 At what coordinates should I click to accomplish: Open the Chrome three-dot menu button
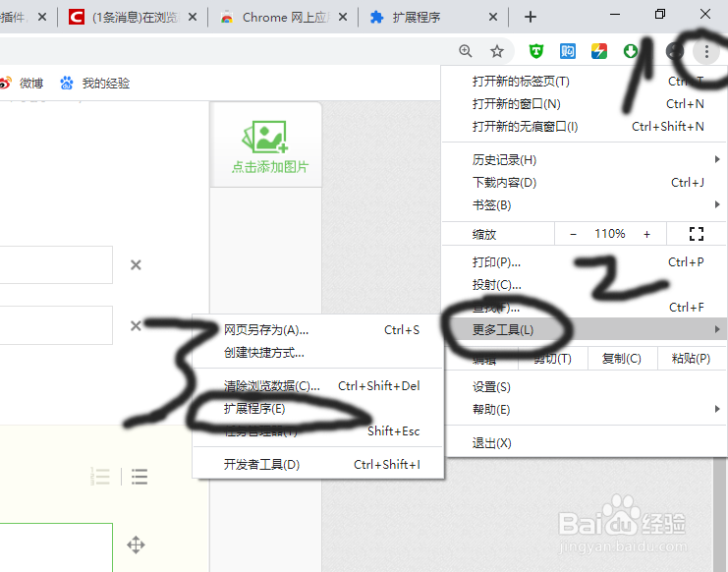(706, 51)
